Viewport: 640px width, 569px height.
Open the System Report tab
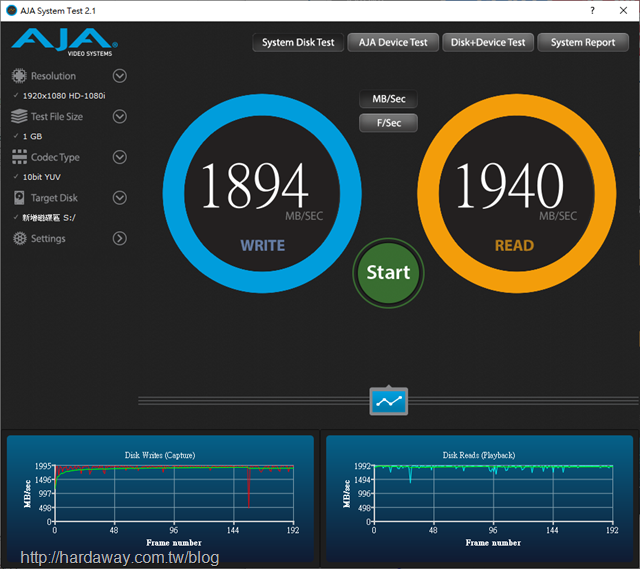(x=583, y=42)
